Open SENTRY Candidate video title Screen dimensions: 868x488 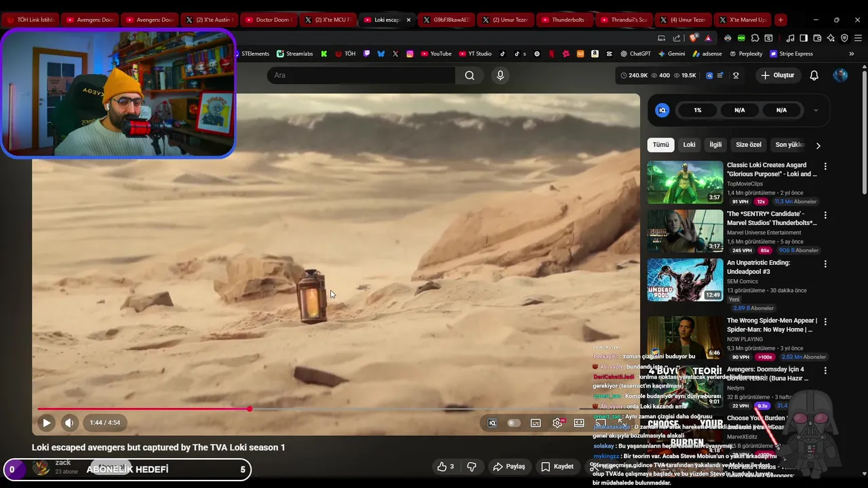coord(772,218)
